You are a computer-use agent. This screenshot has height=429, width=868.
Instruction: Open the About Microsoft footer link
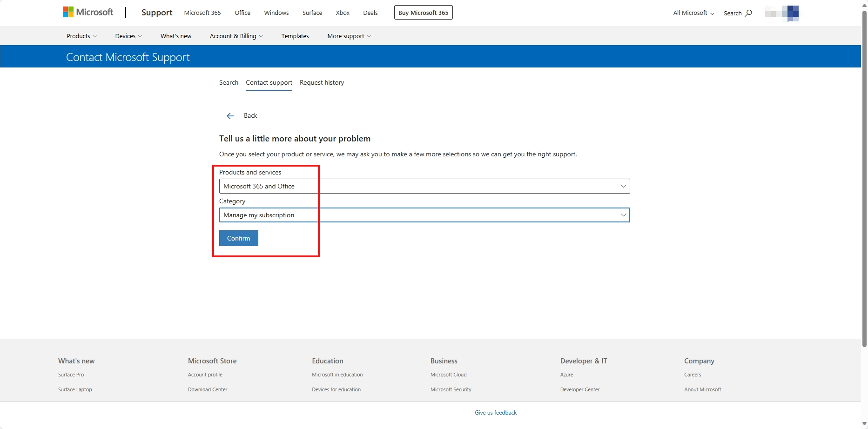[703, 389]
